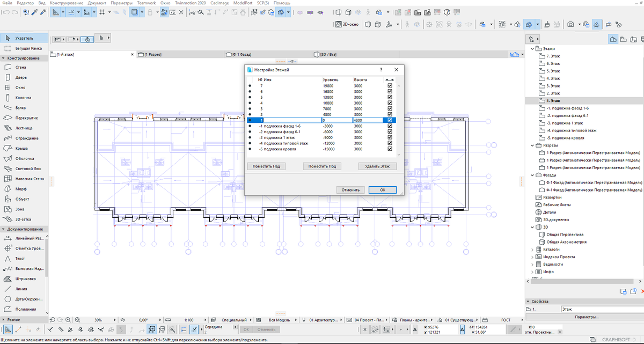The height and width of the screenshot is (344, 644).
Task: Uncheck the checkbox for story 5
Action: [x=390, y=97]
